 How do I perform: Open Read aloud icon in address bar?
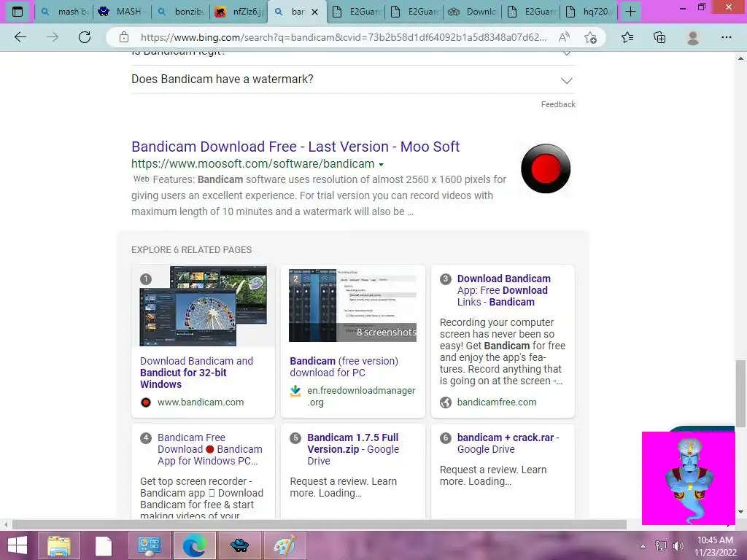point(564,37)
